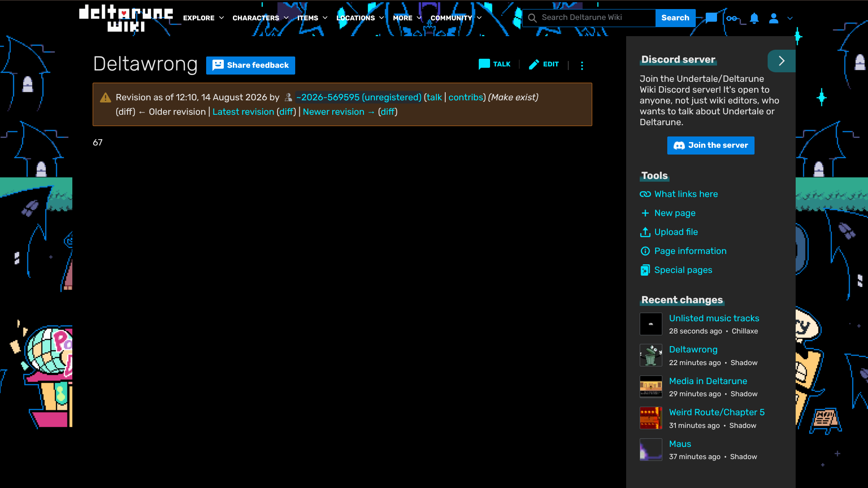This screenshot has width=868, height=488.
Task: Open the revision author's talk link
Action: click(434, 97)
